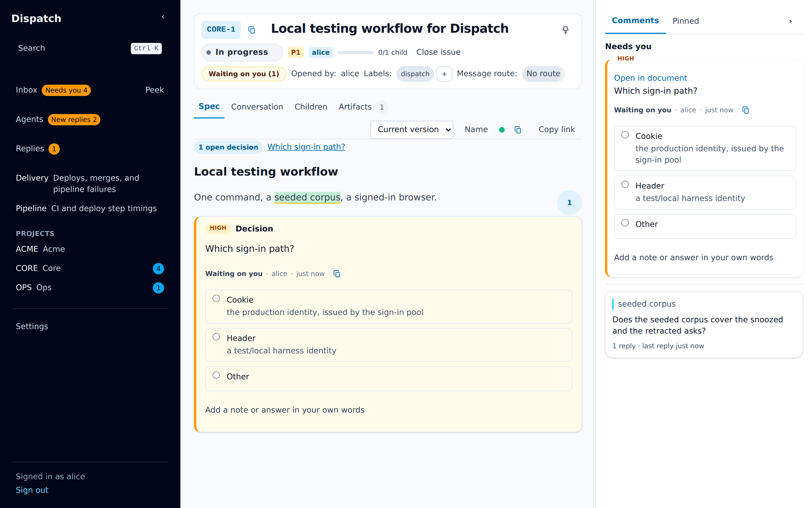The height and width of the screenshot is (508, 812).
Task: Switch to the Children tab
Action: [311, 107]
